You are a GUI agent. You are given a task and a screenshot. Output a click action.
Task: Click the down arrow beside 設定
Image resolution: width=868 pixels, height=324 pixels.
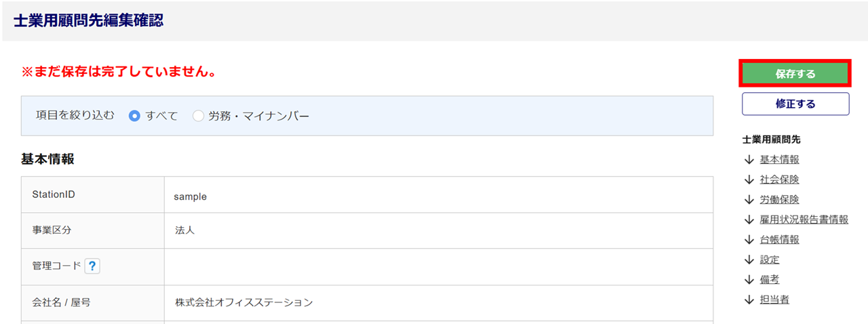coord(749,260)
